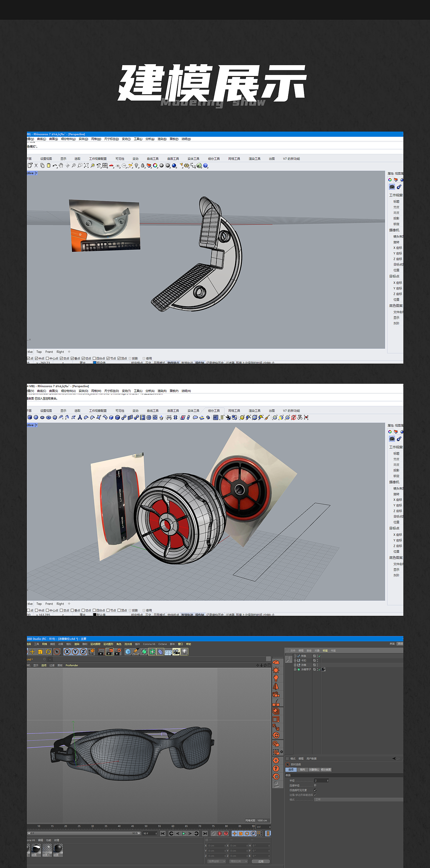Switch to Top viewport tab in wheel-model Rhino
Screen dimensions: 430x868
point(39,604)
